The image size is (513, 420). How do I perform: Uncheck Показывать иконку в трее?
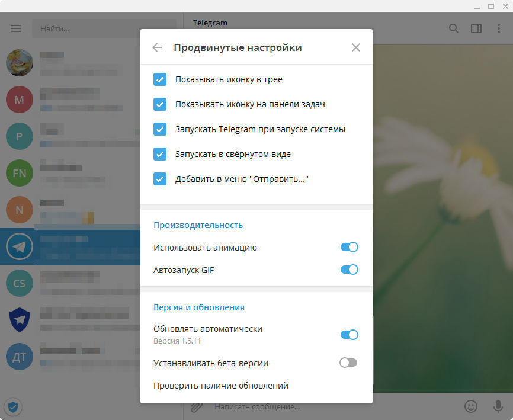coord(160,79)
